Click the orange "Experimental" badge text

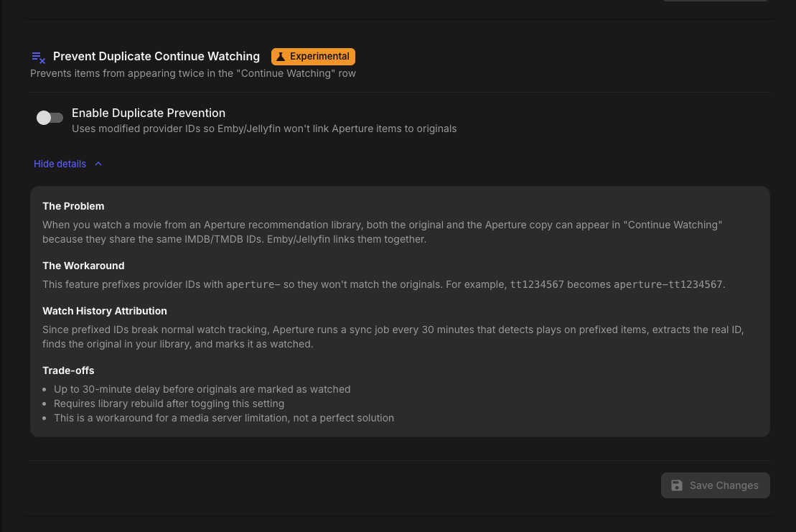click(319, 57)
